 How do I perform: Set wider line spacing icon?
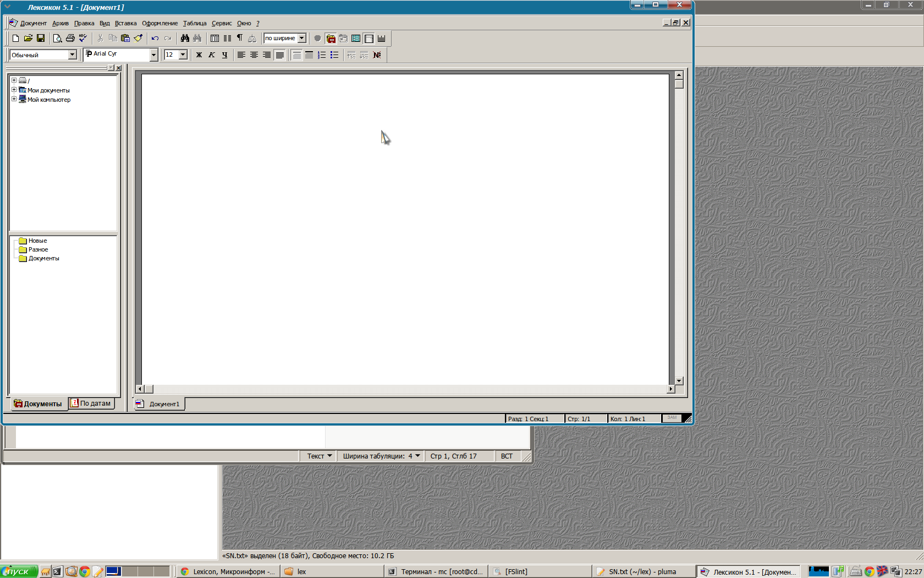(x=309, y=55)
